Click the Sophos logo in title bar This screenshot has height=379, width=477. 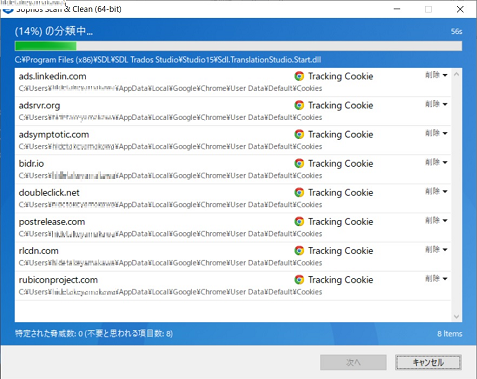point(8,10)
